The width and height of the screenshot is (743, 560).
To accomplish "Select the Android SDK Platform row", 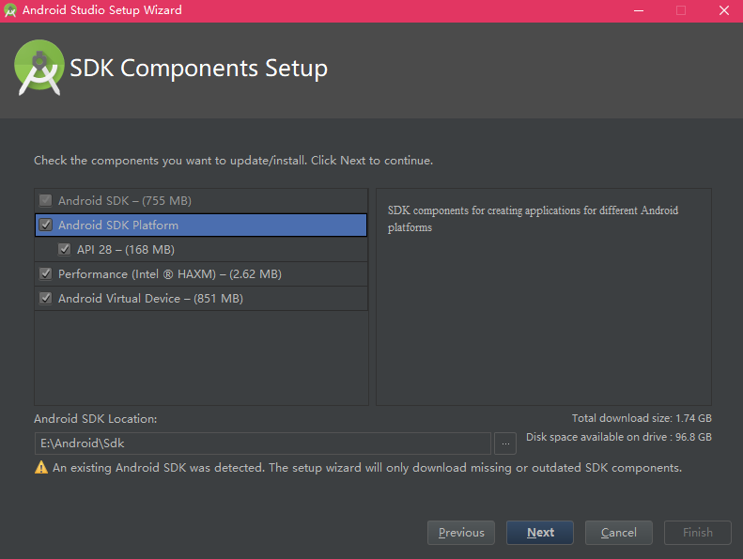I will pyautogui.click(x=201, y=225).
